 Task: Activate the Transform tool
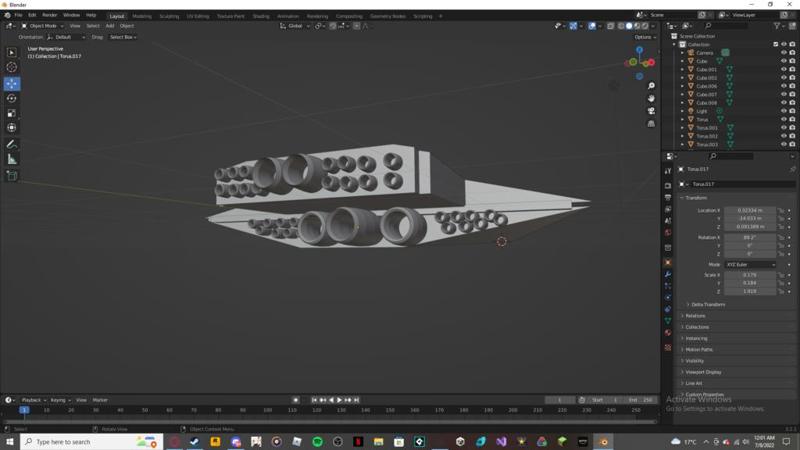pyautogui.click(x=12, y=128)
